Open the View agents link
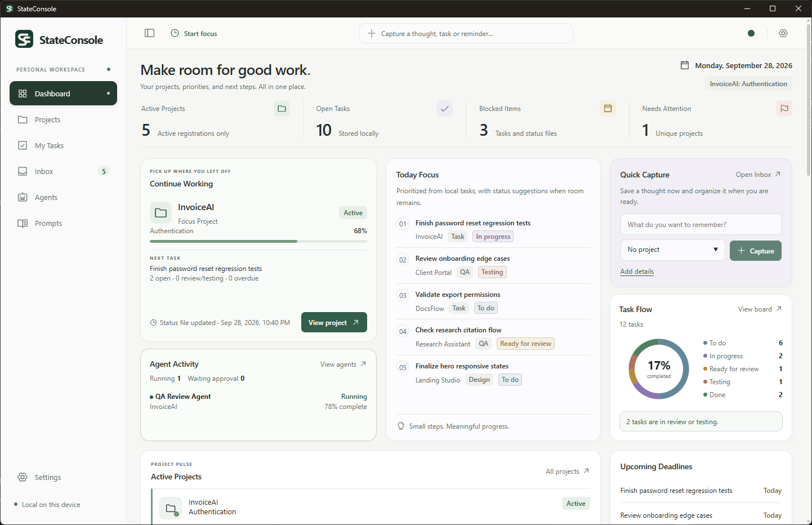This screenshot has height=525, width=812. pos(343,364)
